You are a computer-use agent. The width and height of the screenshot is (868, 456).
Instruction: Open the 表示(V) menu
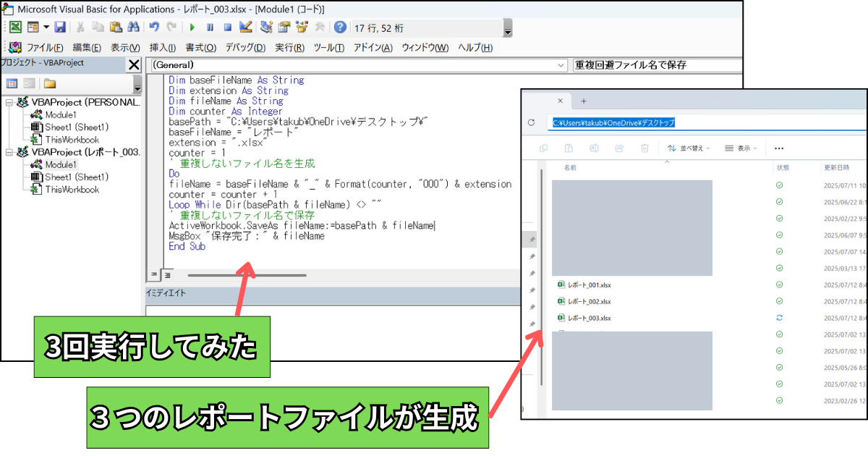(x=125, y=48)
